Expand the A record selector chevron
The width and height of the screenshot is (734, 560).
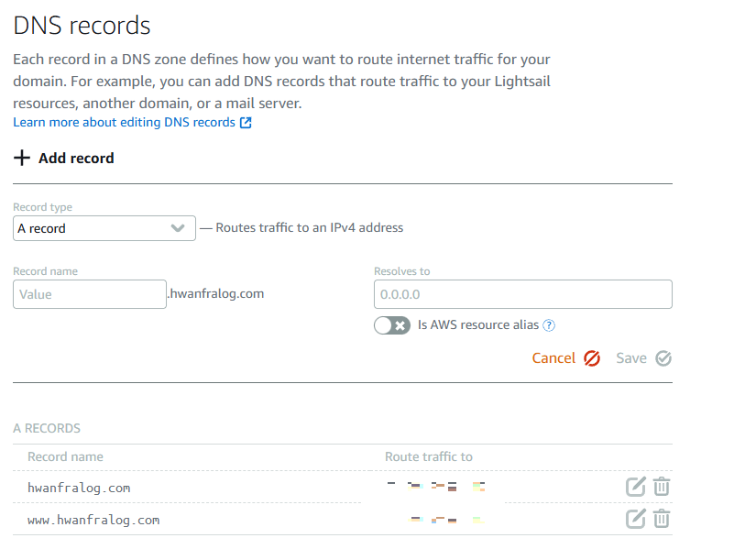179,227
